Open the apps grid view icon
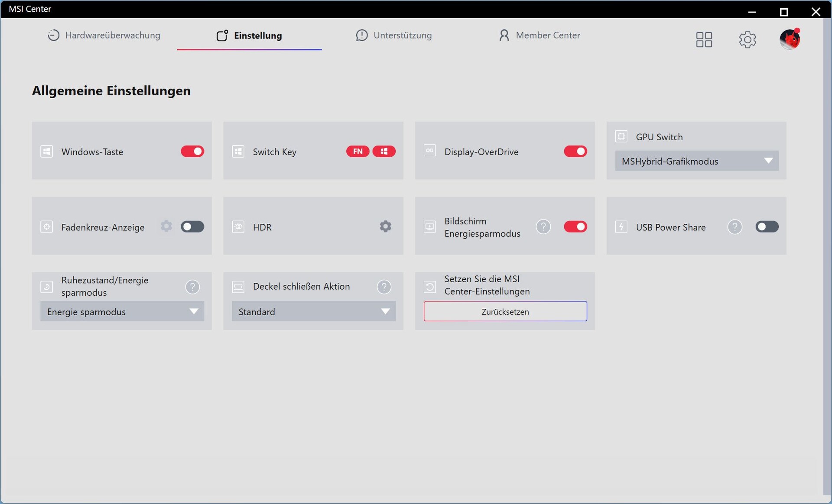Screen dimensions: 832x504 pos(704,39)
